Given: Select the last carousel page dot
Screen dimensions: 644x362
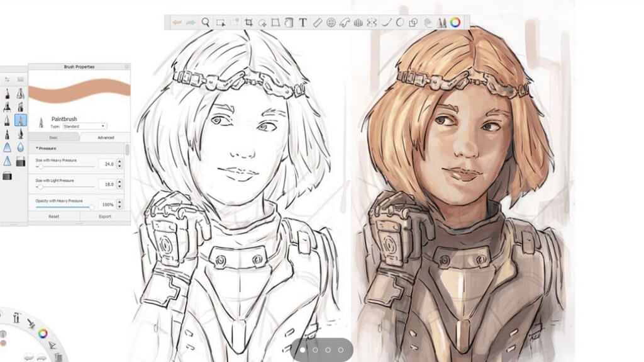Looking at the screenshot, I should [341, 349].
